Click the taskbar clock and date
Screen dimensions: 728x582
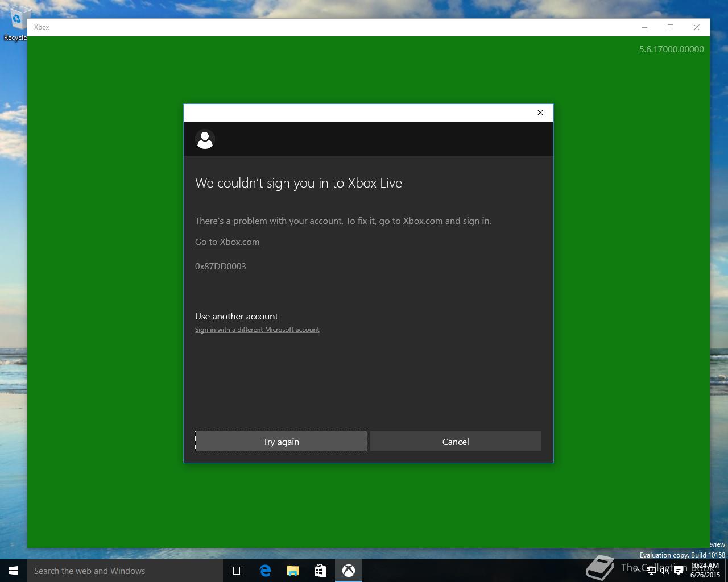[x=705, y=571]
